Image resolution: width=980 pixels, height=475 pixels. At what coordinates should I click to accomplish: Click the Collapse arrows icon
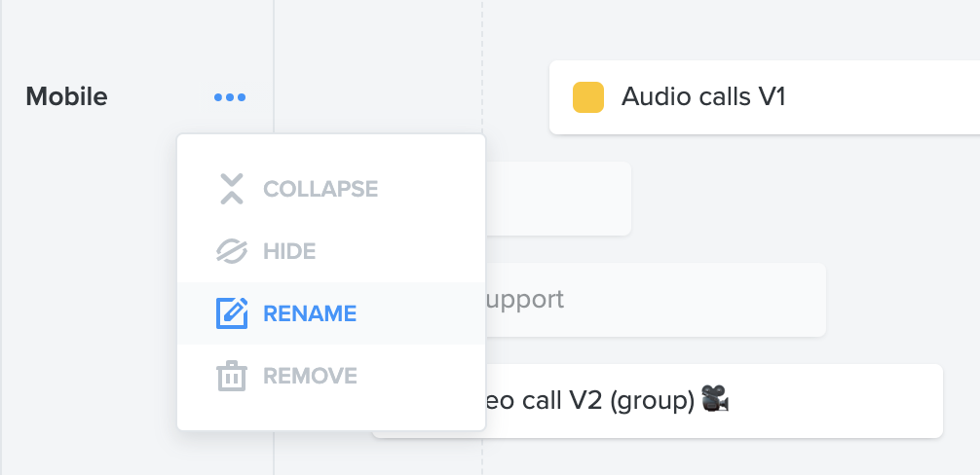[x=231, y=189]
